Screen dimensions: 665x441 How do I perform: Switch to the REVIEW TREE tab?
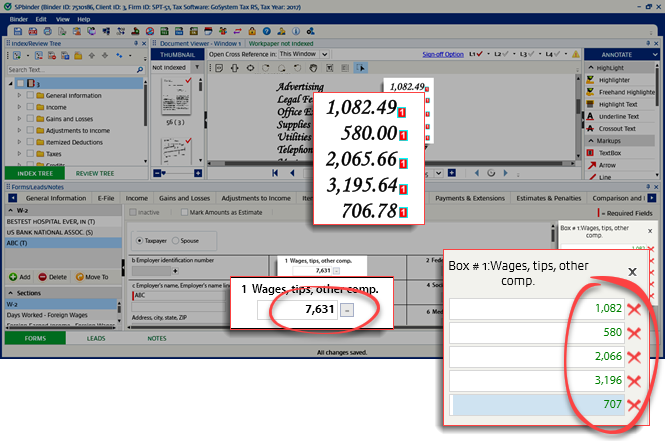(x=94, y=173)
